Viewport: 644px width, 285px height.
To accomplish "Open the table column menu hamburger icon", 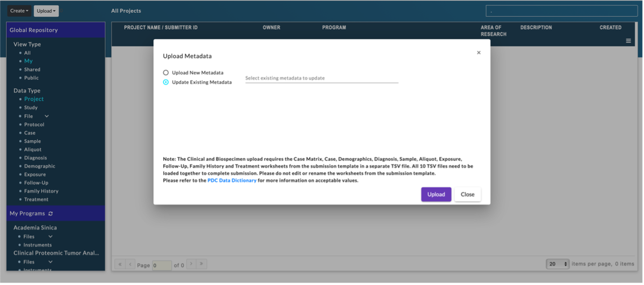I will 628,41.
